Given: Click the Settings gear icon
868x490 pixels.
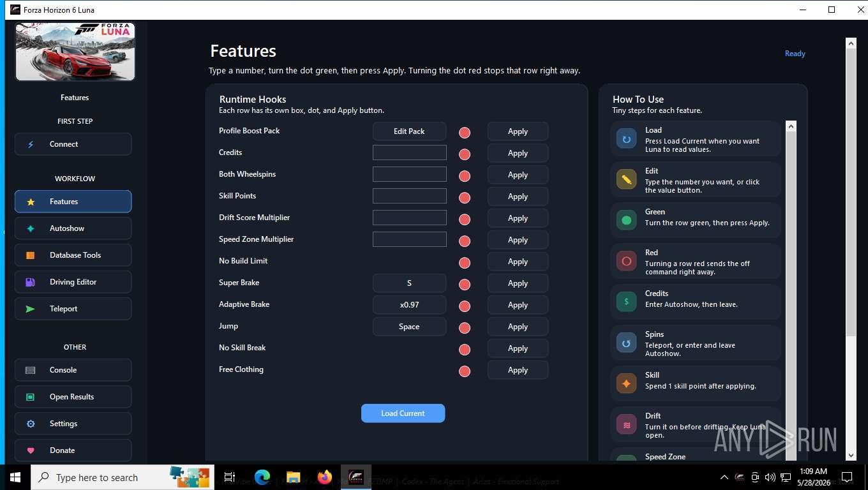Looking at the screenshot, I should click(x=31, y=424).
